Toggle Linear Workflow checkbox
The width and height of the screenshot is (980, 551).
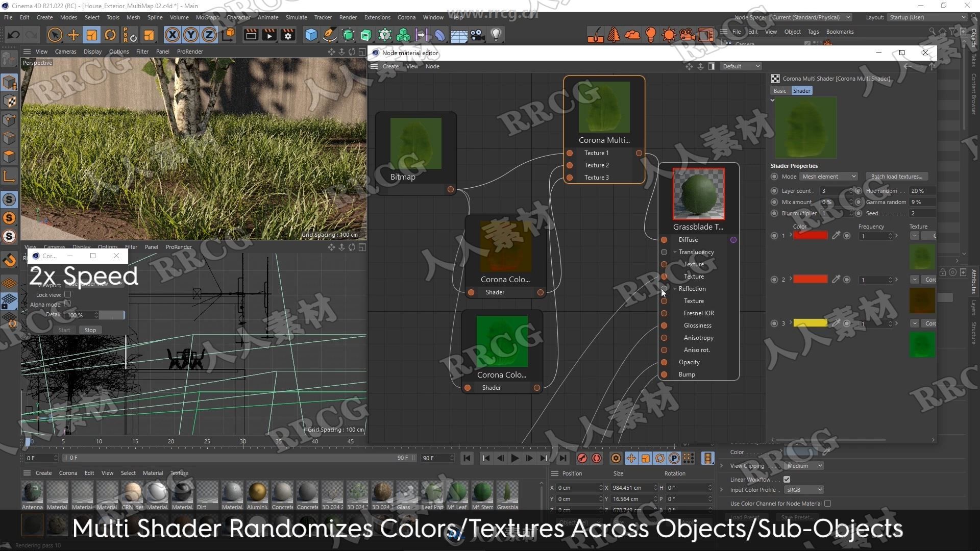pyautogui.click(x=787, y=479)
